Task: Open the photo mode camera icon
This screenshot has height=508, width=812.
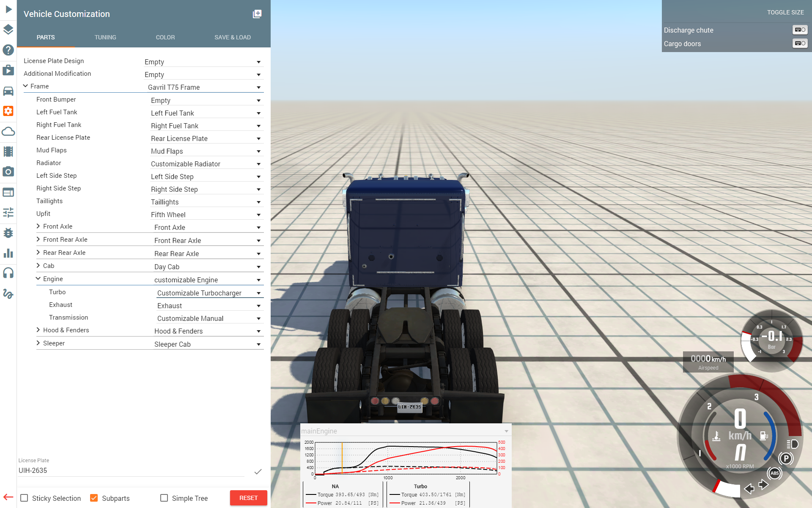Action: point(8,172)
